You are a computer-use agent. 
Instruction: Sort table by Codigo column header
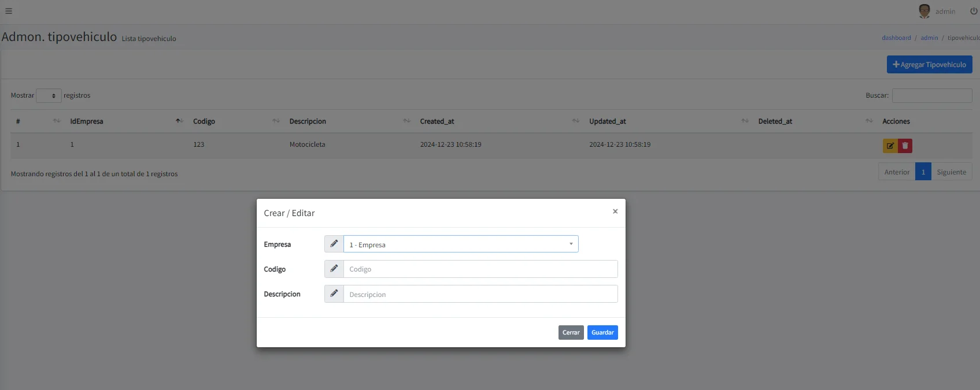204,121
